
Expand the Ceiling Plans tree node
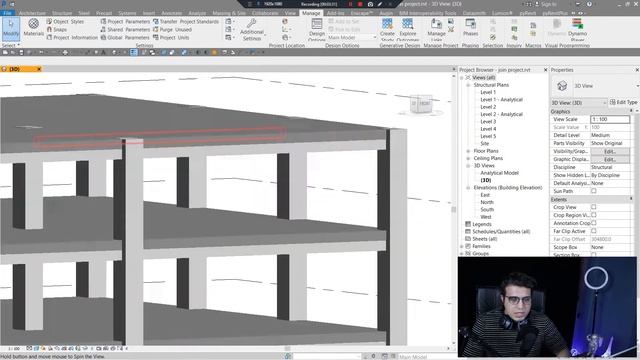click(468, 158)
